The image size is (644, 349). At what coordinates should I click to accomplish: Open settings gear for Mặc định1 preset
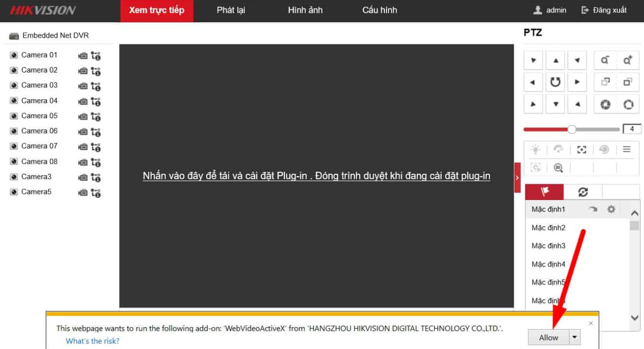point(611,209)
